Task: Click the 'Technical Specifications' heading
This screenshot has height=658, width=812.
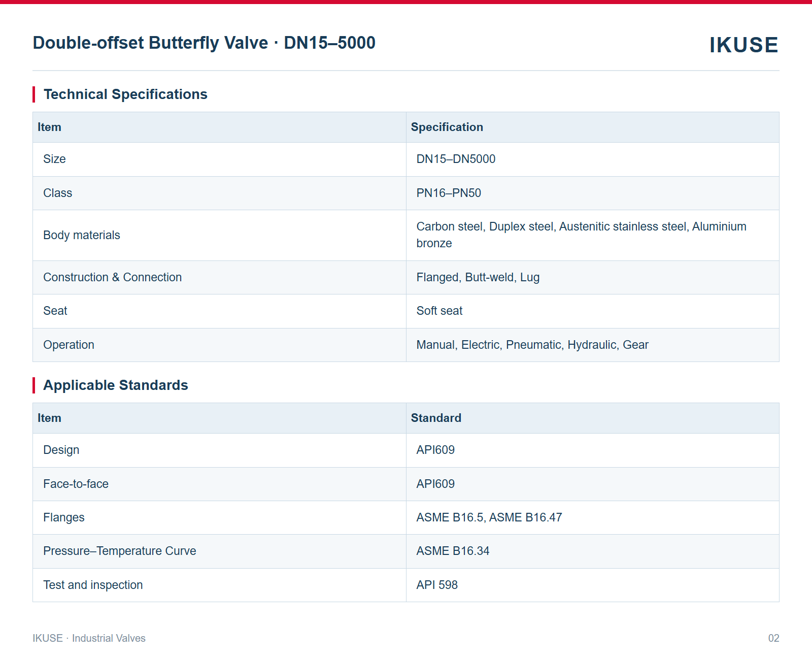Action: click(125, 94)
